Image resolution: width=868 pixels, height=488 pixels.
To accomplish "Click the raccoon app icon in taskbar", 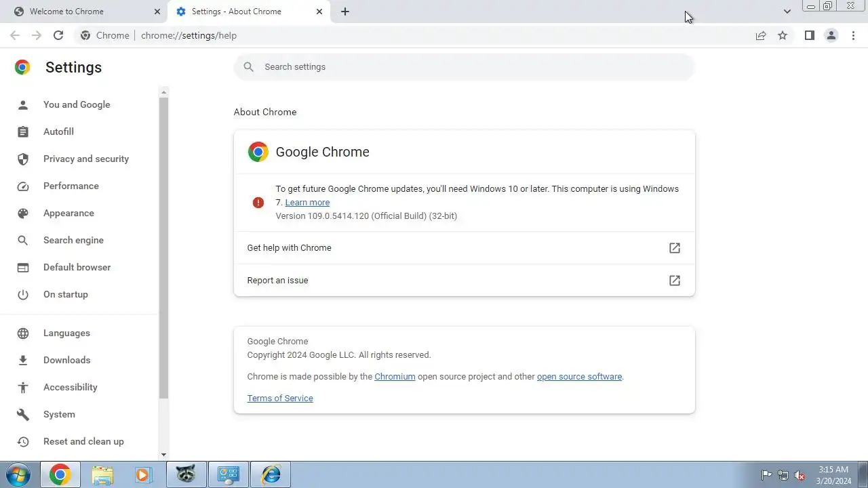I will pos(186,474).
